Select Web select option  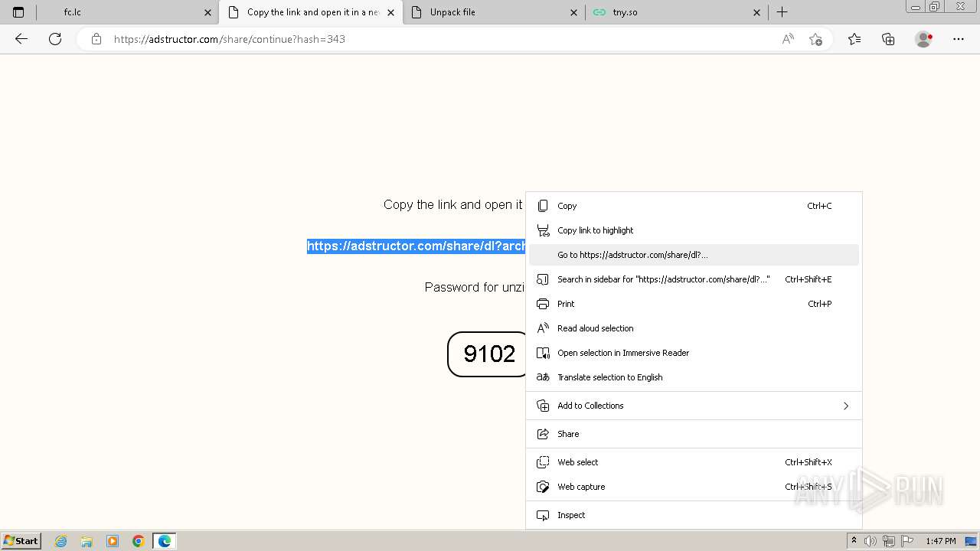point(694,462)
